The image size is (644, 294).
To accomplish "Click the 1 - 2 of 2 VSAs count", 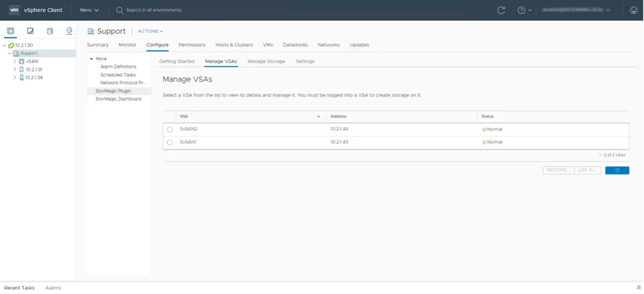I will (612, 155).
